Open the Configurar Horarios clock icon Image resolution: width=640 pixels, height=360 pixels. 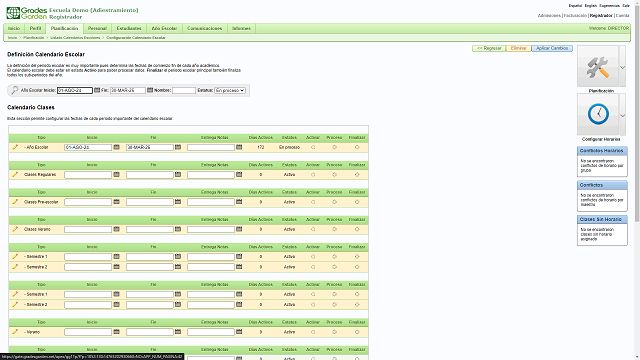[598, 114]
